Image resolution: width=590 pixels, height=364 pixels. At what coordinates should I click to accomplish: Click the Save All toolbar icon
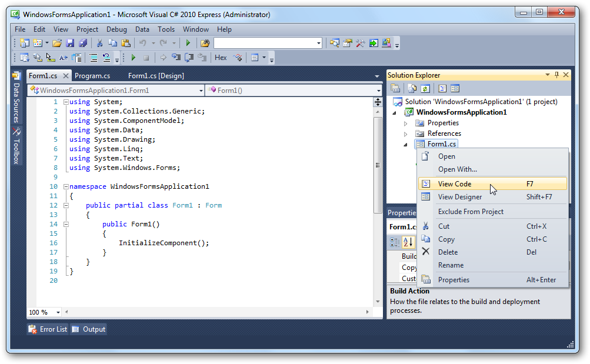pos(83,43)
